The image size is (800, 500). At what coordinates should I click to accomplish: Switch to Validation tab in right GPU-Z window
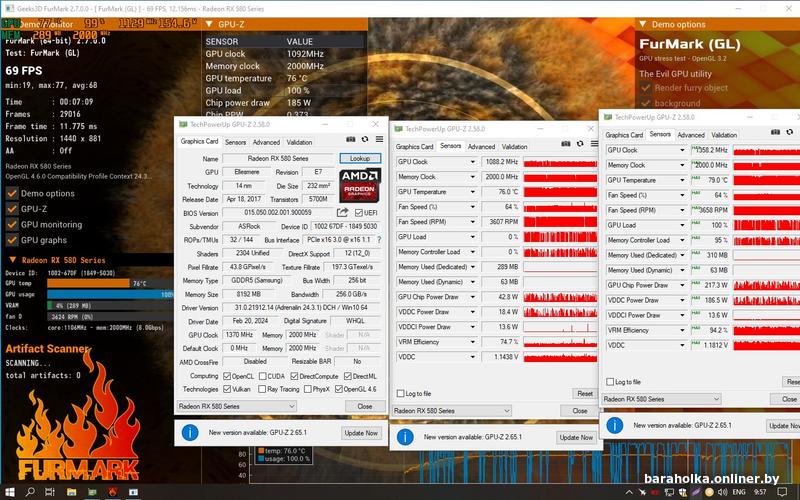coord(724,135)
